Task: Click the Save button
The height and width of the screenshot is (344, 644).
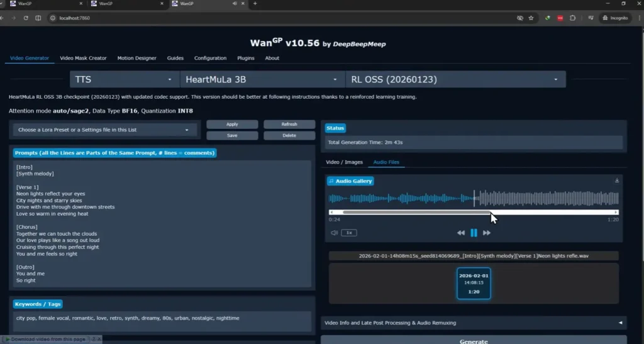Action: (232, 135)
